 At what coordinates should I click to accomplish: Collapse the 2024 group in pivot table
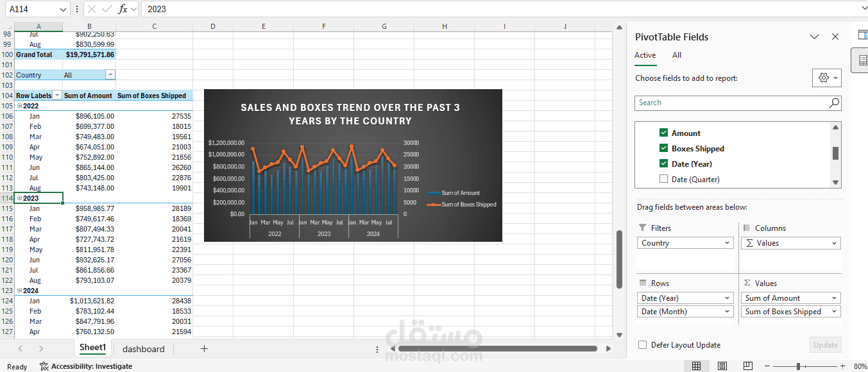[19, 291]
